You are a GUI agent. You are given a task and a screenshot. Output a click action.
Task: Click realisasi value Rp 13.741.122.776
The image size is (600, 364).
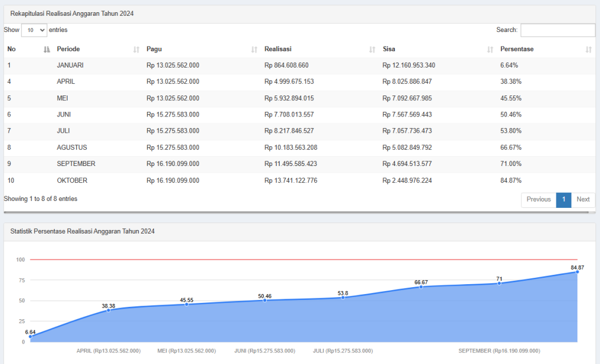pos(291,181)
